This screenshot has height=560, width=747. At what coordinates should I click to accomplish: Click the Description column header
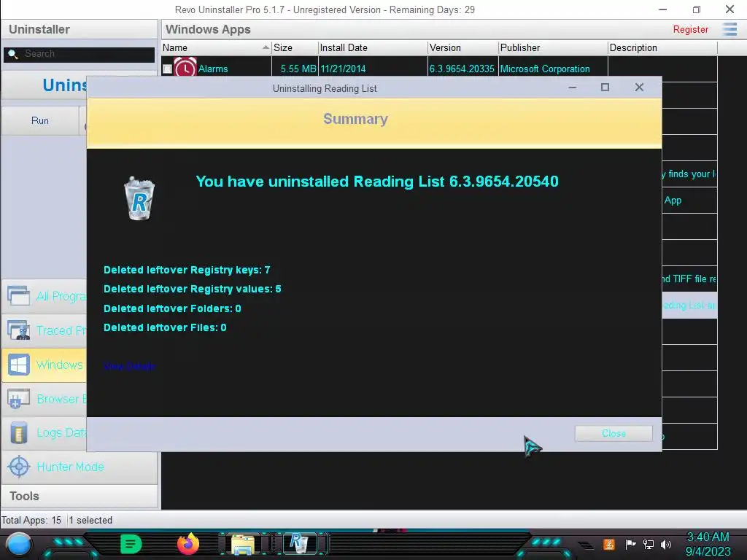click(662, 47)
